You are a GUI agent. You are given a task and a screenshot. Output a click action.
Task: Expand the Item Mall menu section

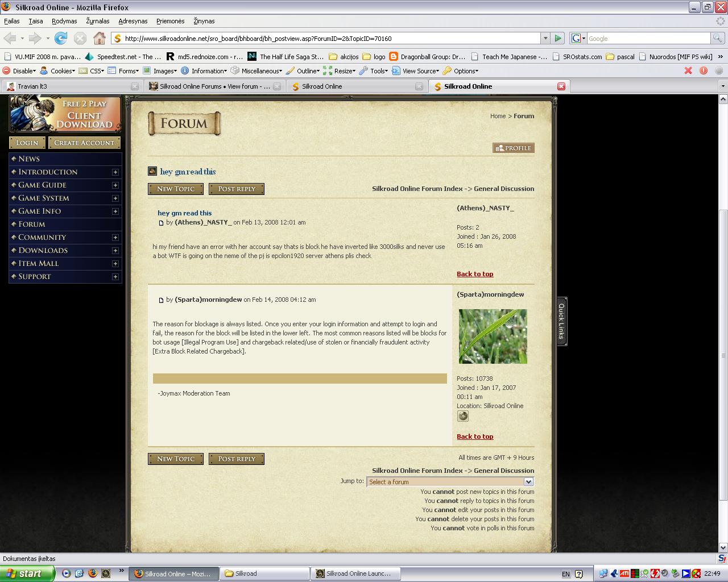115,264
